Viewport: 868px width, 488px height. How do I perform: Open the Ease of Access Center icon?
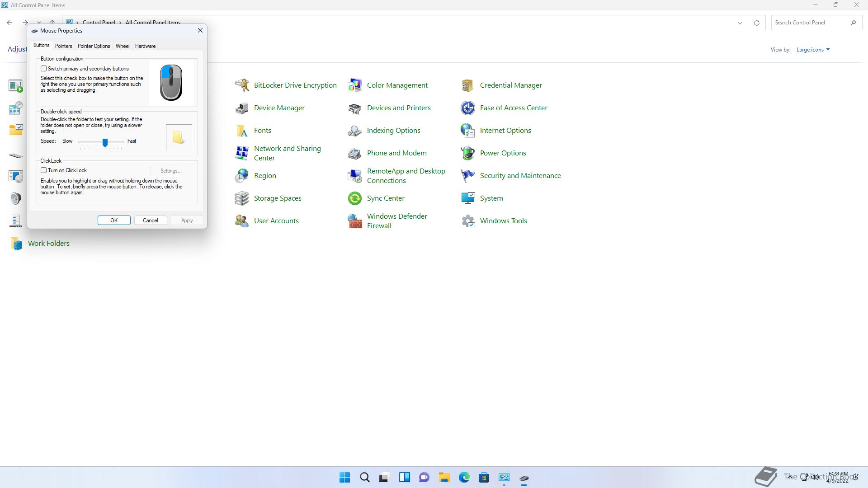click(468, 108)
